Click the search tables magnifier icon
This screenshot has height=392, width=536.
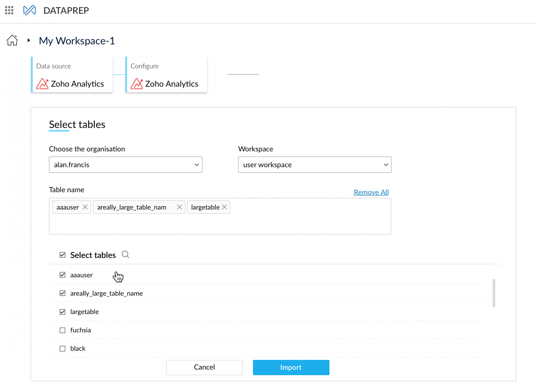pyautogui.click(x=125, y=254)
